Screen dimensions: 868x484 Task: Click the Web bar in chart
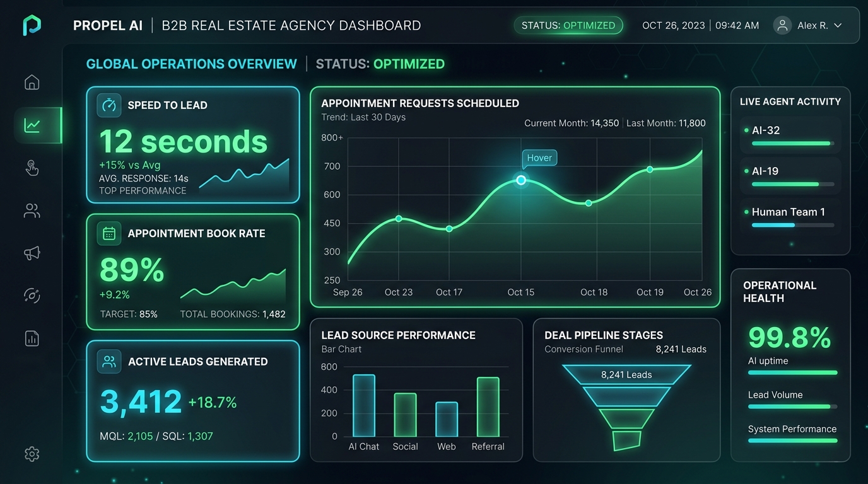pyautogui.click(x=447, y=419)
